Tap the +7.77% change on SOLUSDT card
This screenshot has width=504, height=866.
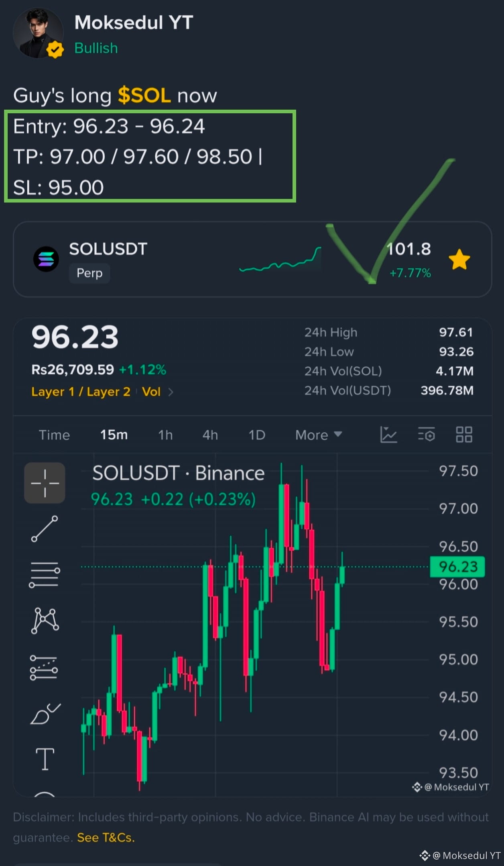tap(410, 273)
